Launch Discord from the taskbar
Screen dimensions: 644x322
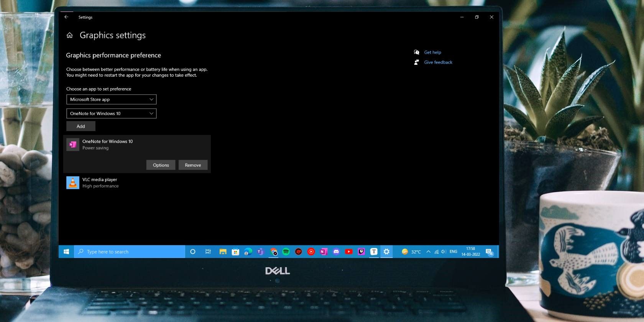(336, 251)
